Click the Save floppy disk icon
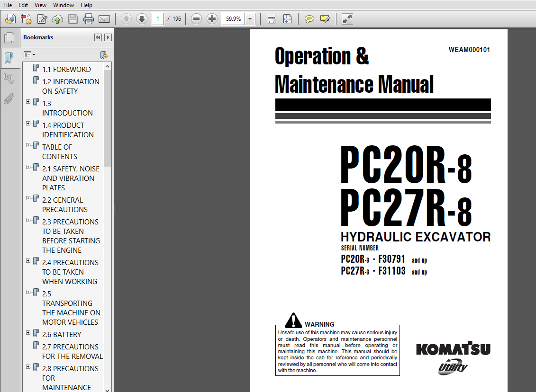Viewport: 536px width, 392px height. [73, 19]
